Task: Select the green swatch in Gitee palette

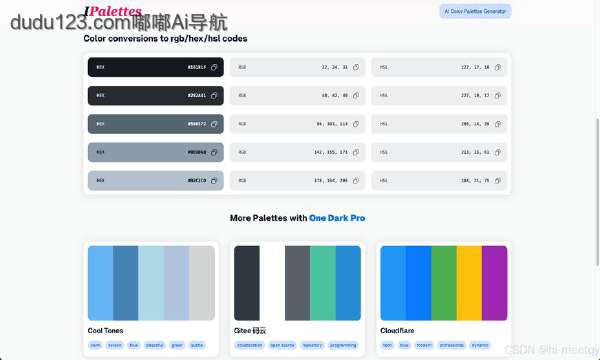Action: tap(323, 283)
